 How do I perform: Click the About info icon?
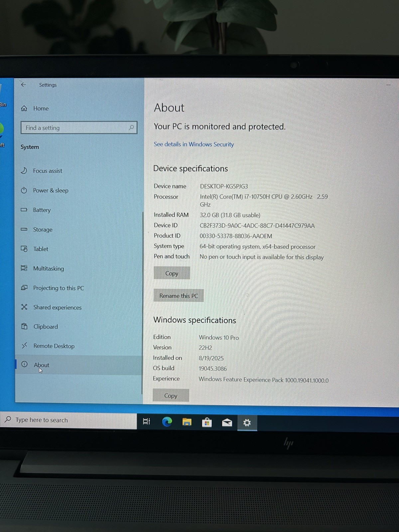(25, 364)
